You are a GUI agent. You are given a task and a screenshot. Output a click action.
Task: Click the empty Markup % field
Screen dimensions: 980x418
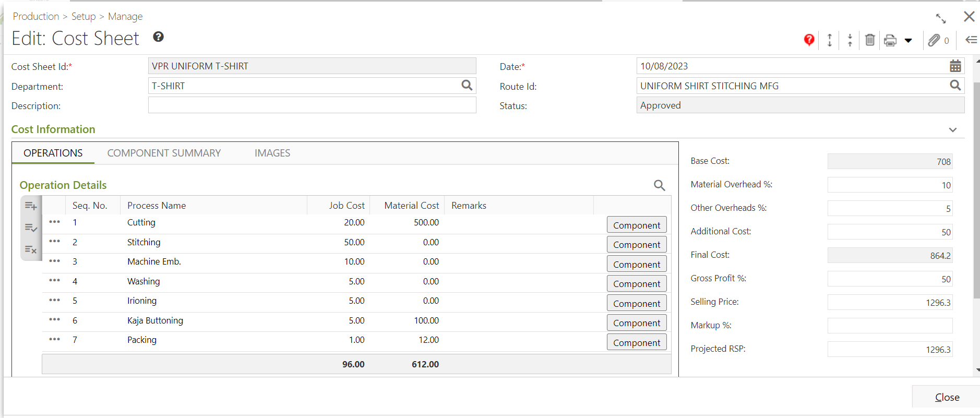click(890, 326)
